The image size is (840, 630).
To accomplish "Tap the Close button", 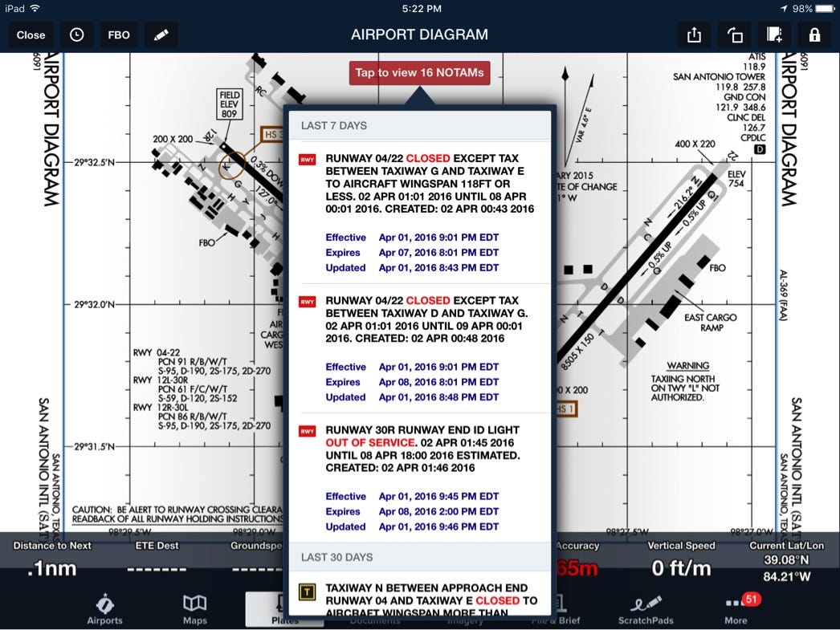I will [x=31, y=35].
